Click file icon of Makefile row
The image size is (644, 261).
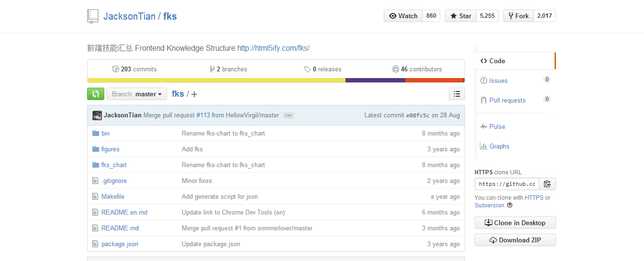(x=95, y=196)
